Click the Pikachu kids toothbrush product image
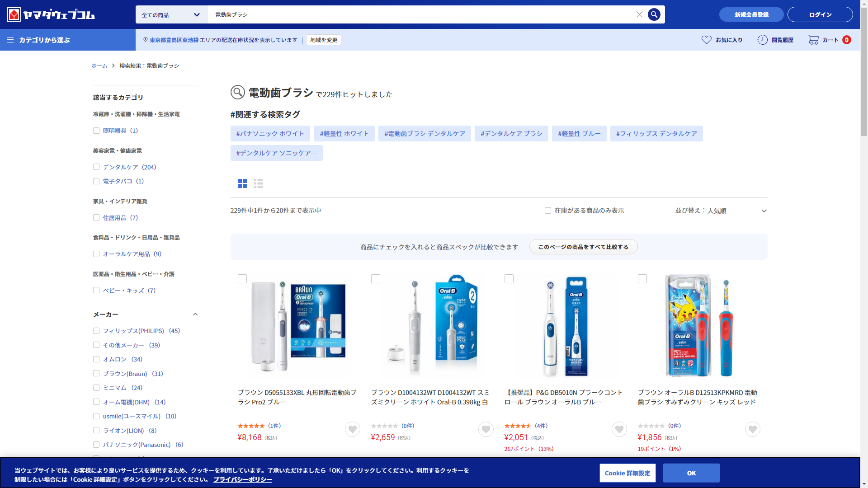 pyautogui.click(x=698, y=325)
